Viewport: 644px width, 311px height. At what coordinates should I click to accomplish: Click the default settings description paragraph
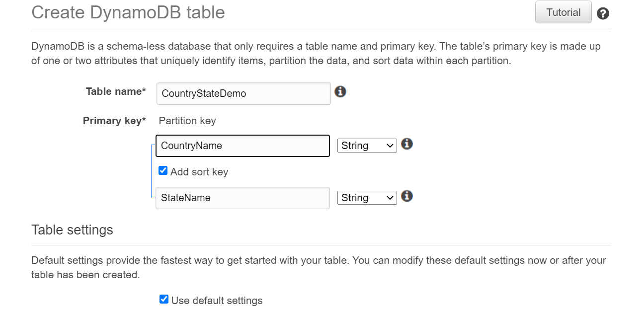click(x=319, y=267)
